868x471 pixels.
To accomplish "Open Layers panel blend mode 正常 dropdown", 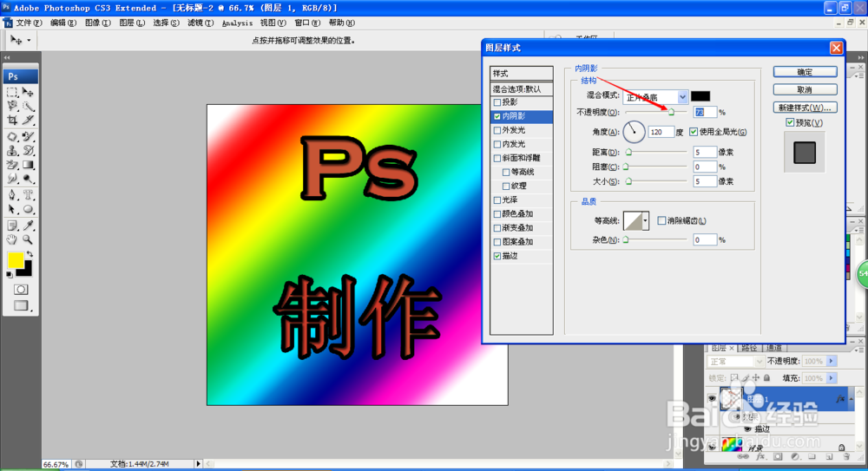I will 759,362.
